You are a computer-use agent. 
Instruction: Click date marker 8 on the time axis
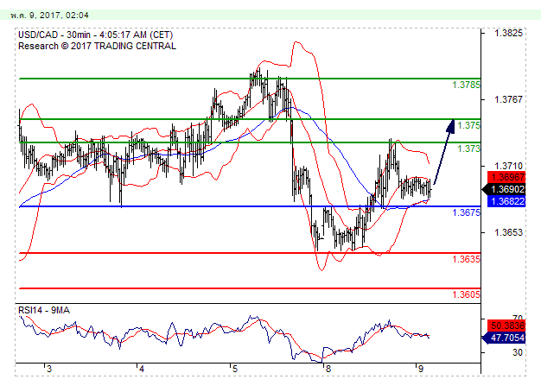pyautogui.click(x=328, y=369)
